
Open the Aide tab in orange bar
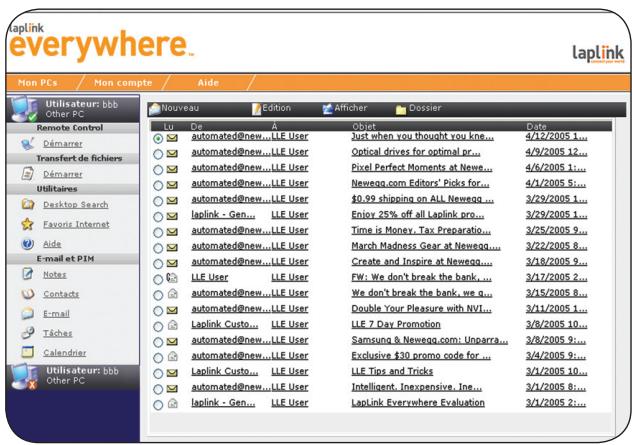(x=208, y=83)
